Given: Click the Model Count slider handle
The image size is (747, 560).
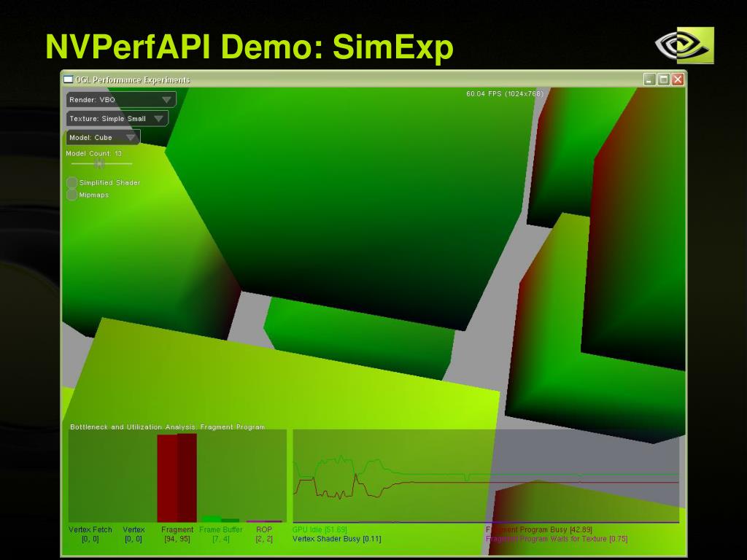Looking at the screenshot, I should 99,164.
